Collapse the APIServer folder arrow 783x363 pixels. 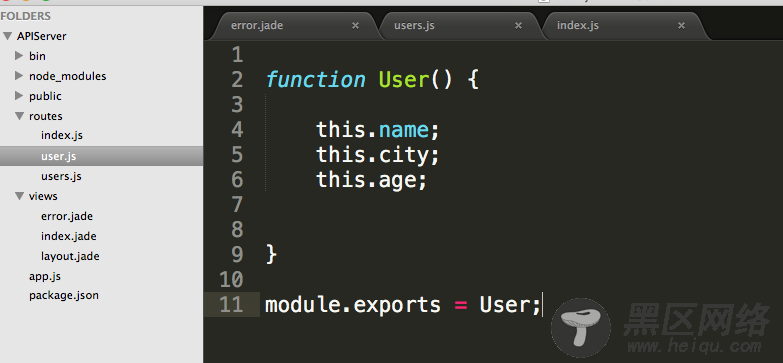click(7, 36)
